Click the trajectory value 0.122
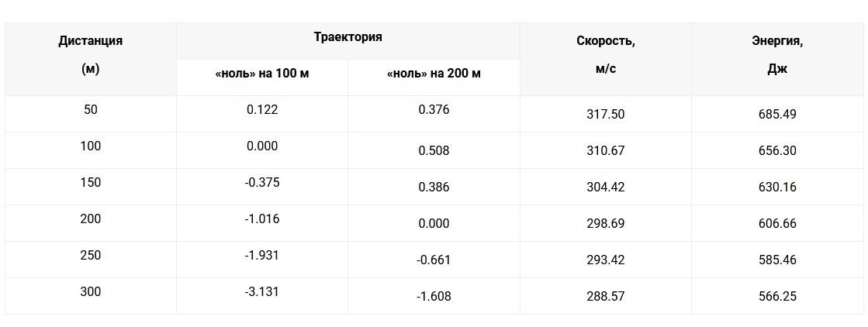Viewport: 868px width, 327px height. (x=262, y=110)
